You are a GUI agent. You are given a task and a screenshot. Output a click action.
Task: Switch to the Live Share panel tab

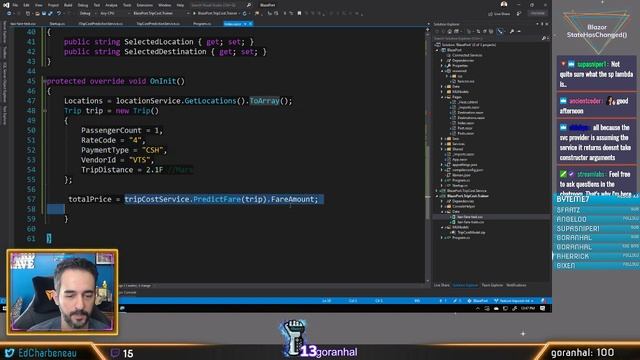coord(442,285)
